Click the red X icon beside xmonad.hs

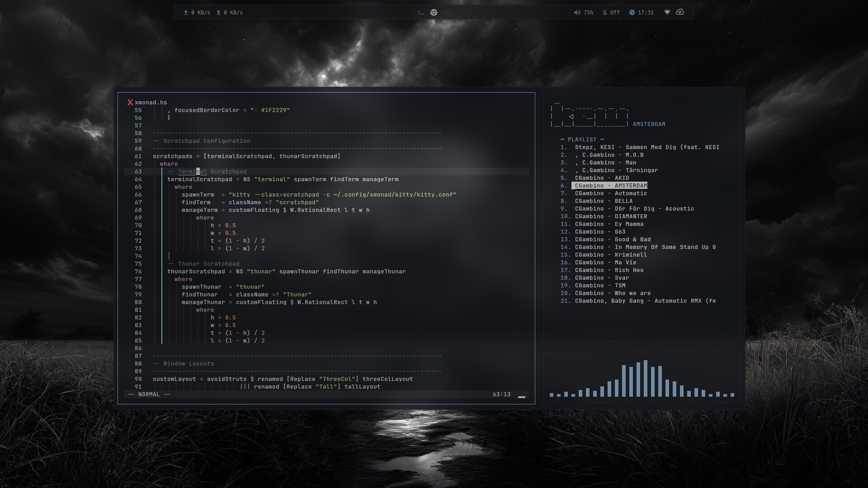130,103
